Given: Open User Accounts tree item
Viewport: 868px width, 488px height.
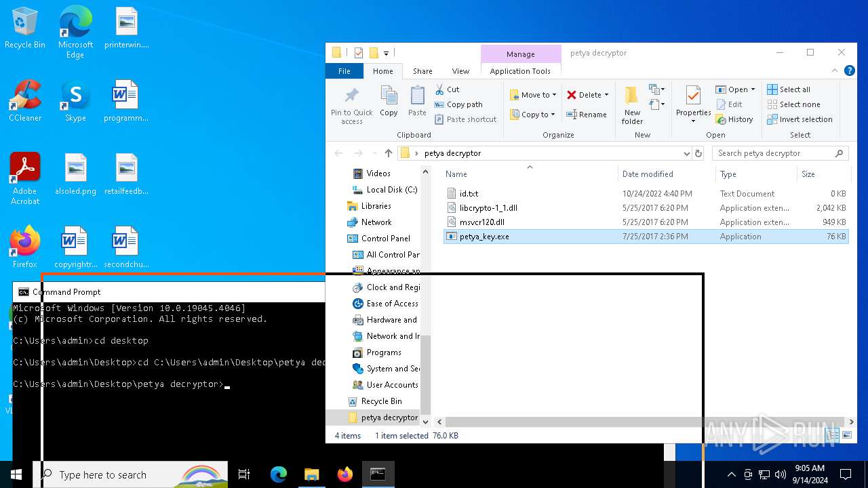Looking at the screenshot, I should tap(385, 385).
